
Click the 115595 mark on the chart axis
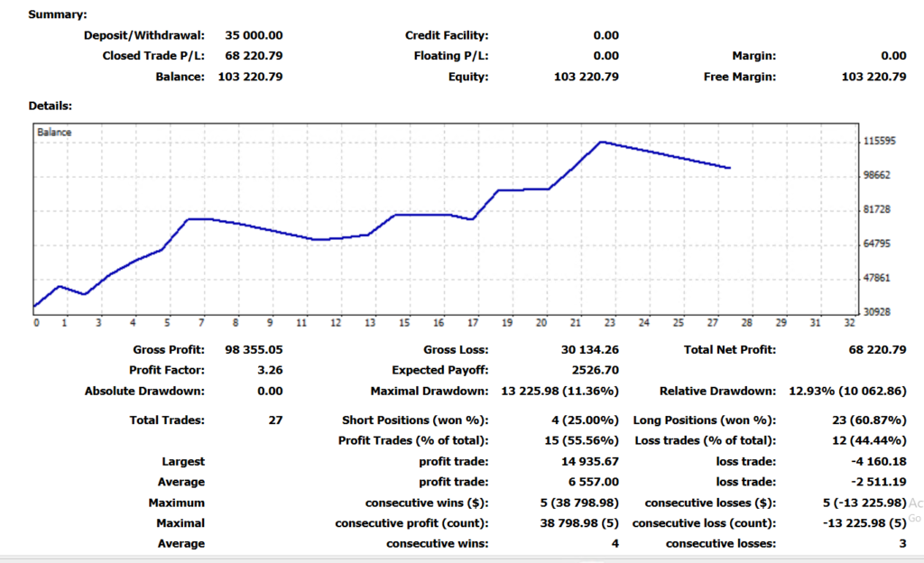879,142
